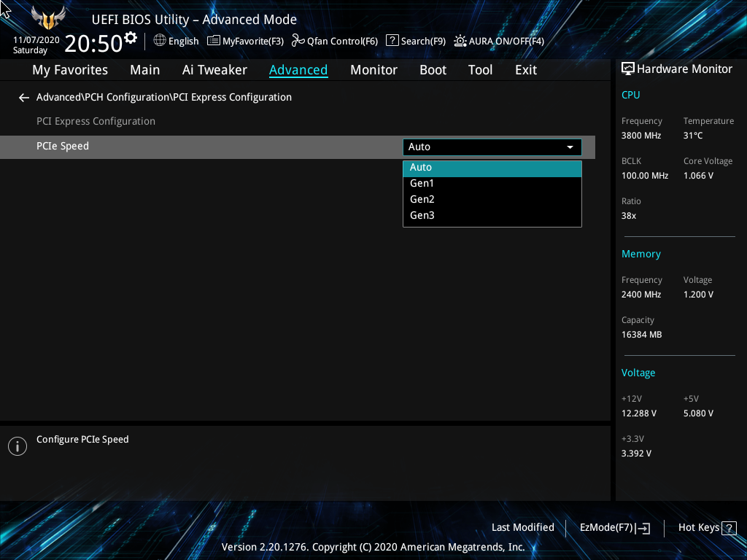
Task: Toggle AURA ON/OFF(F4) light icon
Action: (x=460, y=41)
